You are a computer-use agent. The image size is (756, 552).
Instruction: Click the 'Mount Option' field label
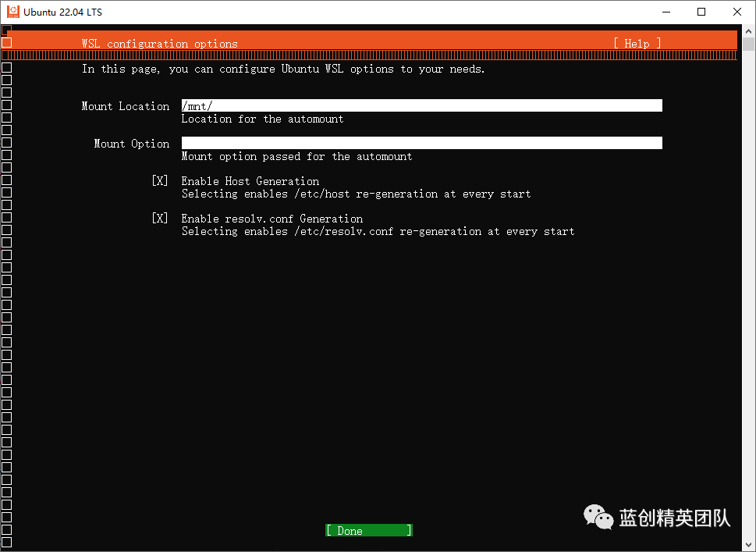coord(132,144)
